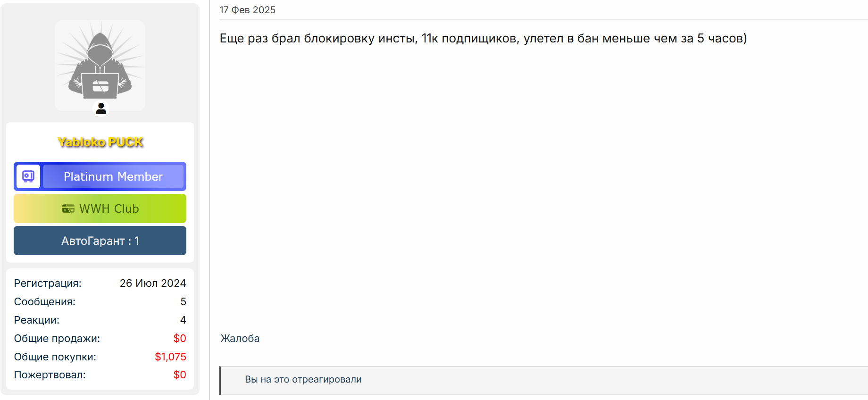Click the card icon in WWH Club
The height and width of the screenshot is (400, 868).
click(x=68, y=208)
